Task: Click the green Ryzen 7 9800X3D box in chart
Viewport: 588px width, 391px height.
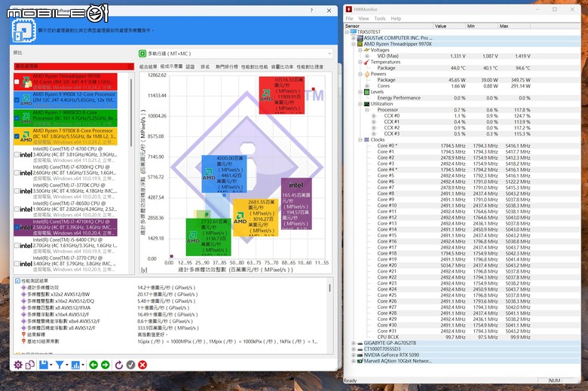Action: tap(209, 237)
